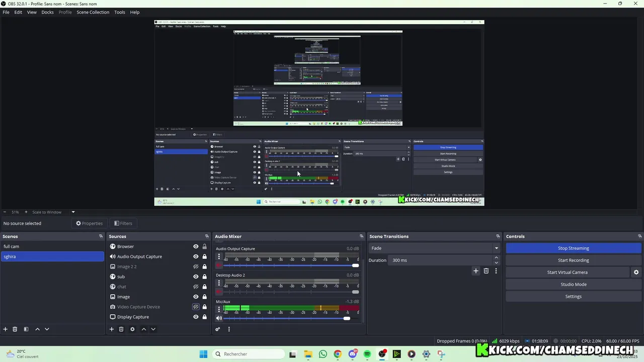
Task: Unmute Desktop Audio 2 red speaker icon
Action: click(219, 292)
